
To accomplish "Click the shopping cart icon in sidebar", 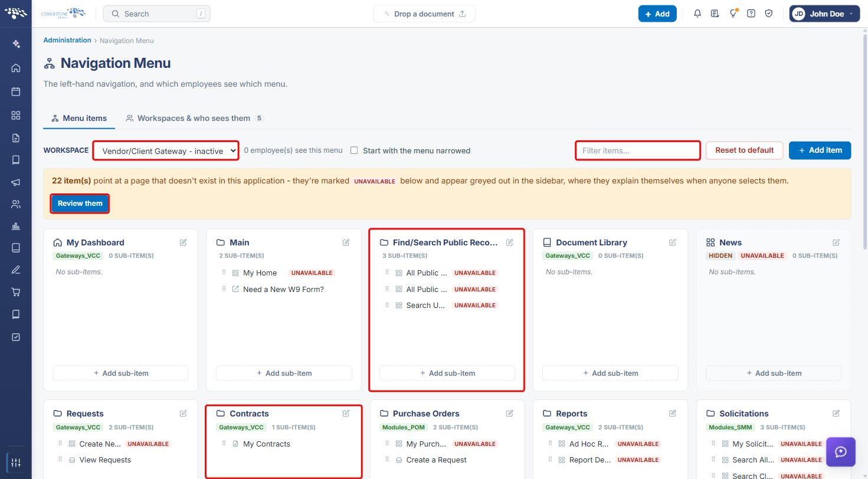I will (x=16, y=292).
